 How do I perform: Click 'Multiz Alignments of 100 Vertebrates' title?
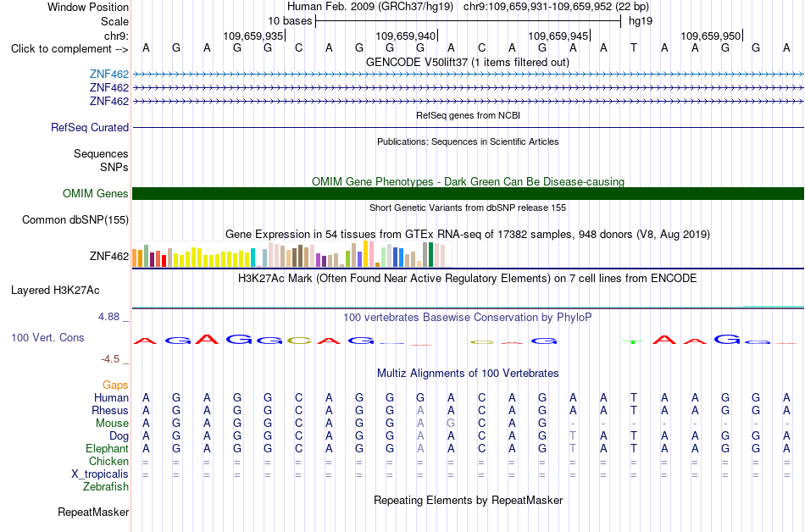pyautogui.click(x=468, y=374)
